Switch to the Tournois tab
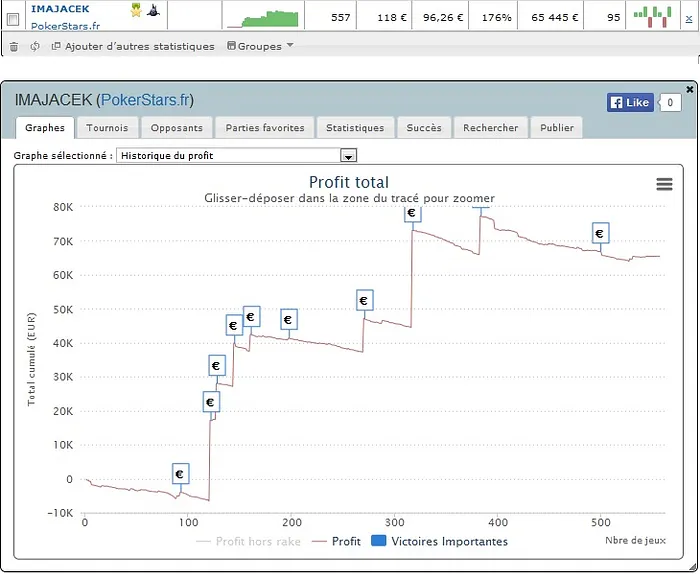 [107, 128]
